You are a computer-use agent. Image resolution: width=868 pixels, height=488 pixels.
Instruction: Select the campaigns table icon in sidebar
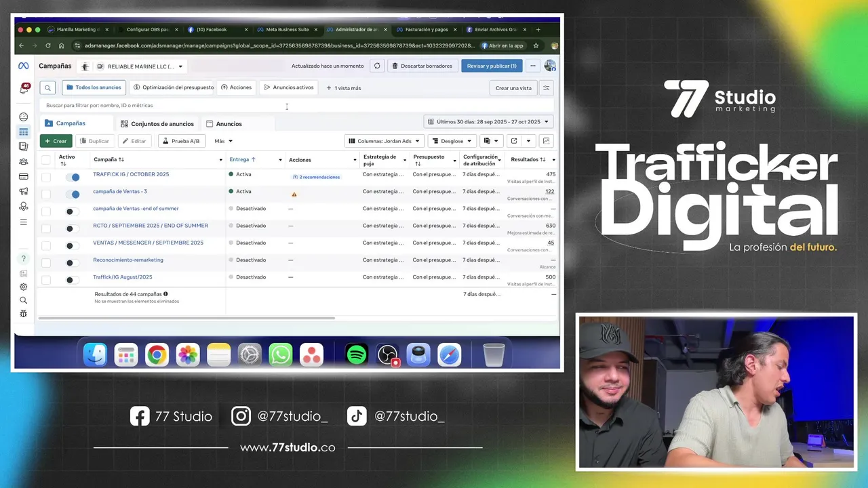pyautogui.click(x=24, y=131)
